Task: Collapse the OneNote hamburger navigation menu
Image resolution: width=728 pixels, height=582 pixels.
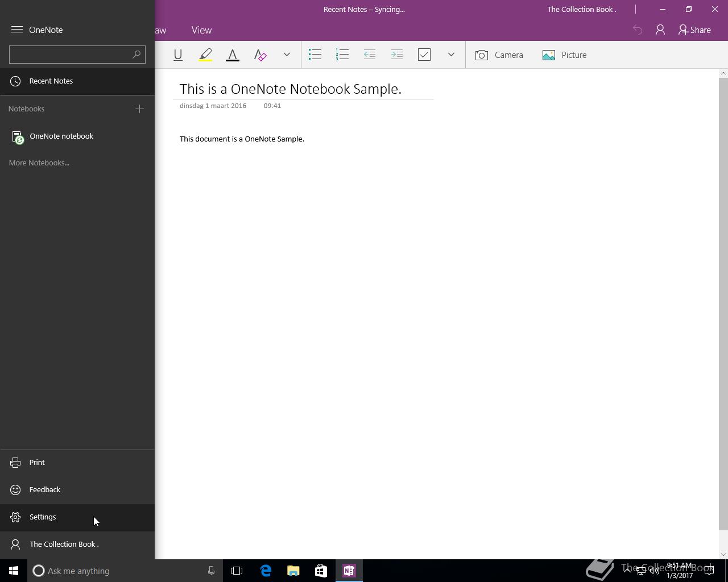Action: pyautogui.click(x=17, y=30)
